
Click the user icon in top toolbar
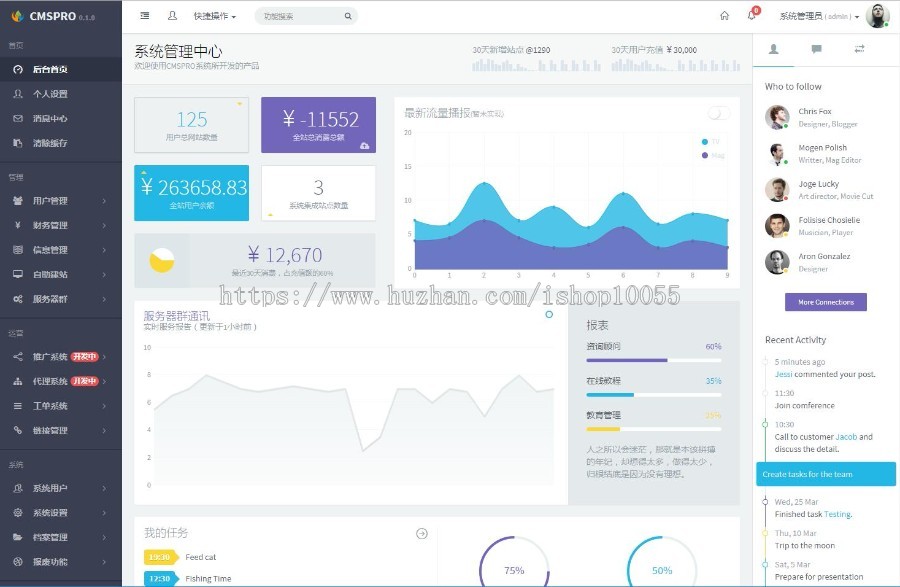[172, 16]
